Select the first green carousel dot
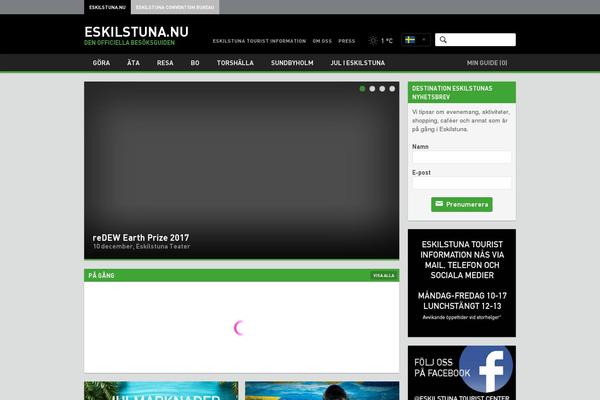 click(x=362, y=89)
